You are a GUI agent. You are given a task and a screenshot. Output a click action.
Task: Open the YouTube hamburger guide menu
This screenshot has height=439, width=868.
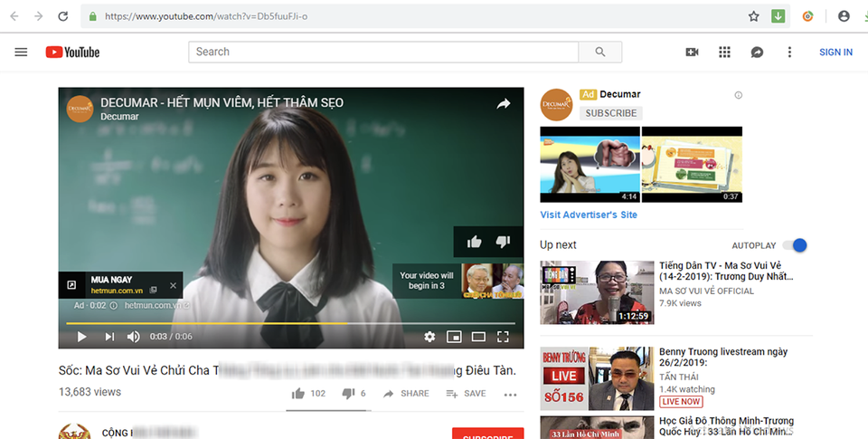tap(21, 52)
